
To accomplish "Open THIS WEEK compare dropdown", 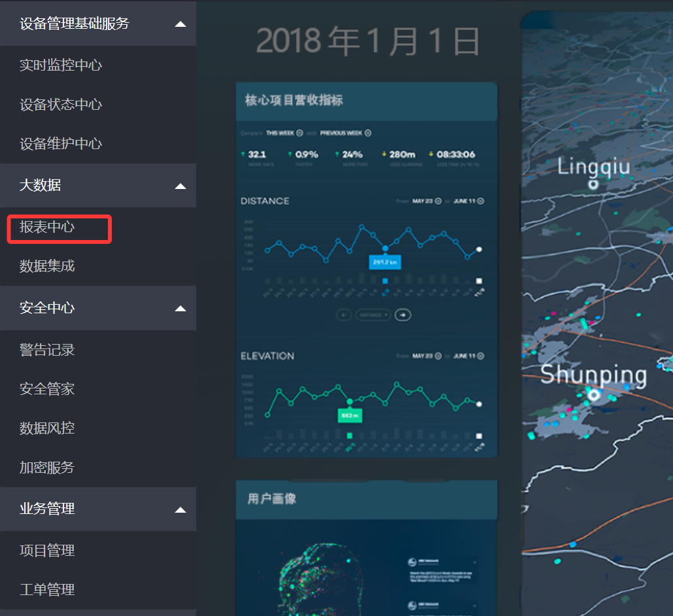I will (285, 133).
